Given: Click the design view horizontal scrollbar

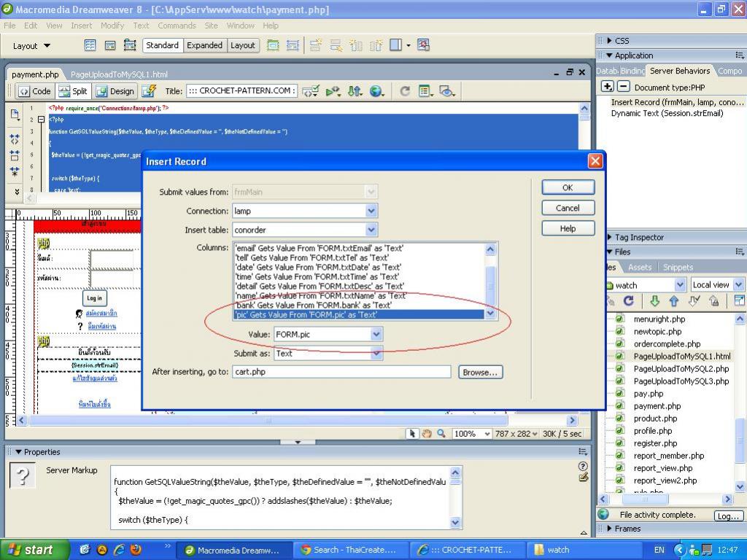Looking at the screenshot, I should point(297,421).
